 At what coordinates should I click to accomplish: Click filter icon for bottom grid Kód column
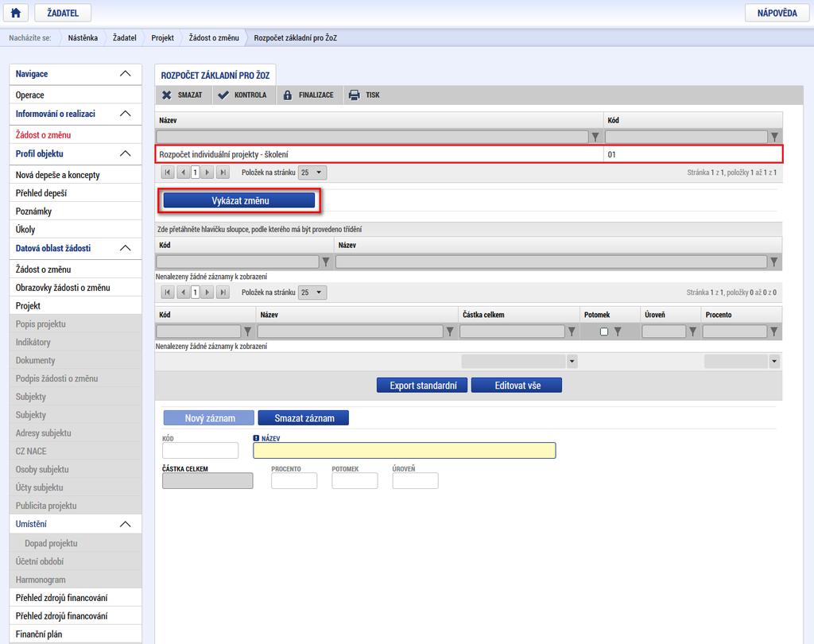coord(248,332)
